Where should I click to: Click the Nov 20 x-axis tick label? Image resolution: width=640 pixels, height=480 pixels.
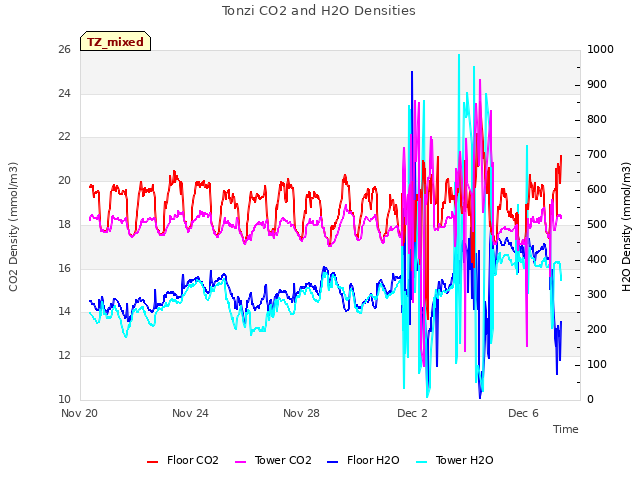79,413
